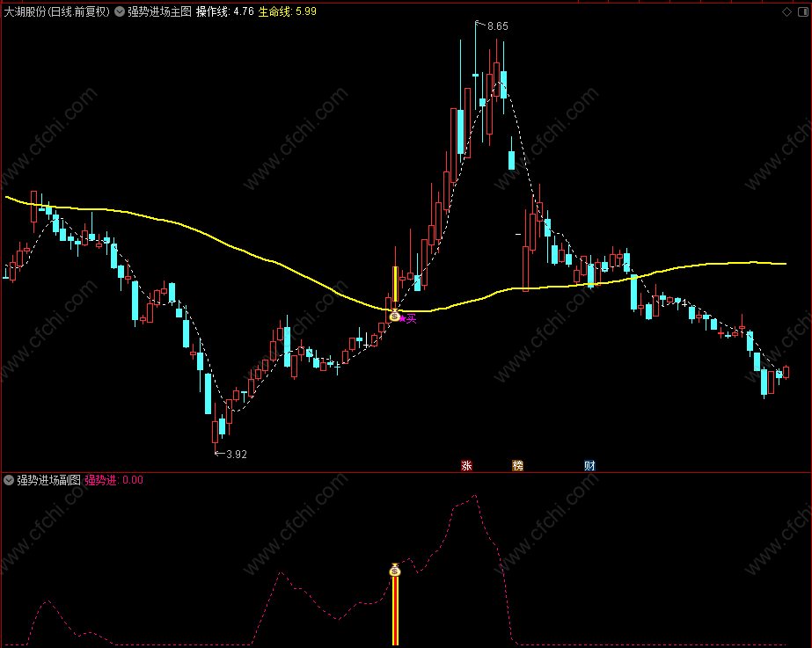Viewport: 812px width, 648px height.
Task: Click the yellow highlighted candle above buy signal
Action: point(396,284)
